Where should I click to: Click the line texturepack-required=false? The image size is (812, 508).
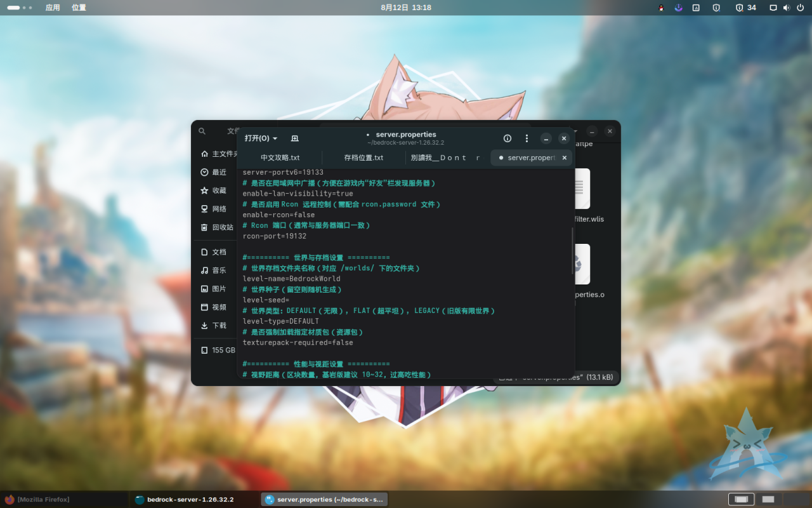coord(298,343)
